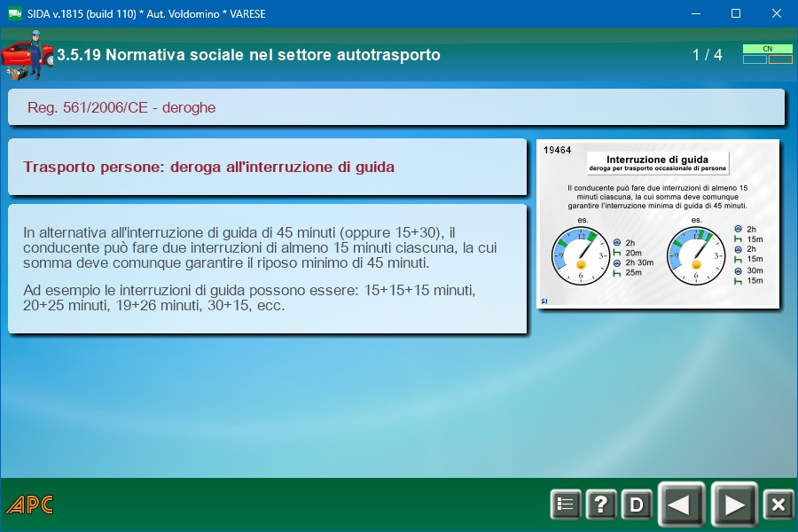Enlarge the Interruzione di guida thumbnail
Image resolution: width=798 pixels, height=532 pixels.
(658, 223)
